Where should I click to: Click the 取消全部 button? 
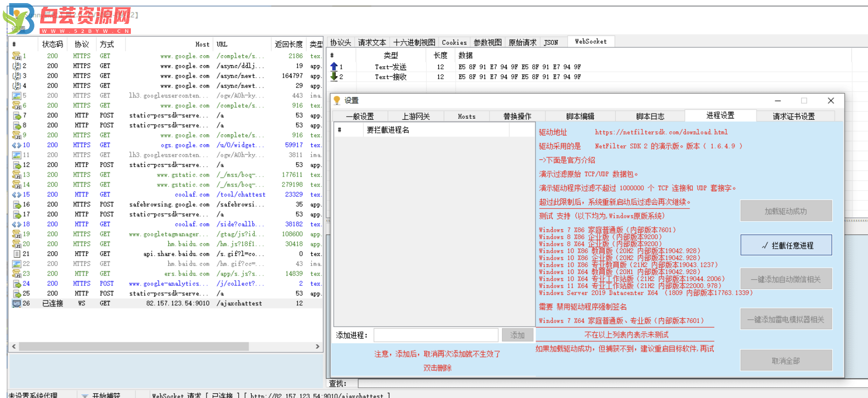click(x=786, y=360)
